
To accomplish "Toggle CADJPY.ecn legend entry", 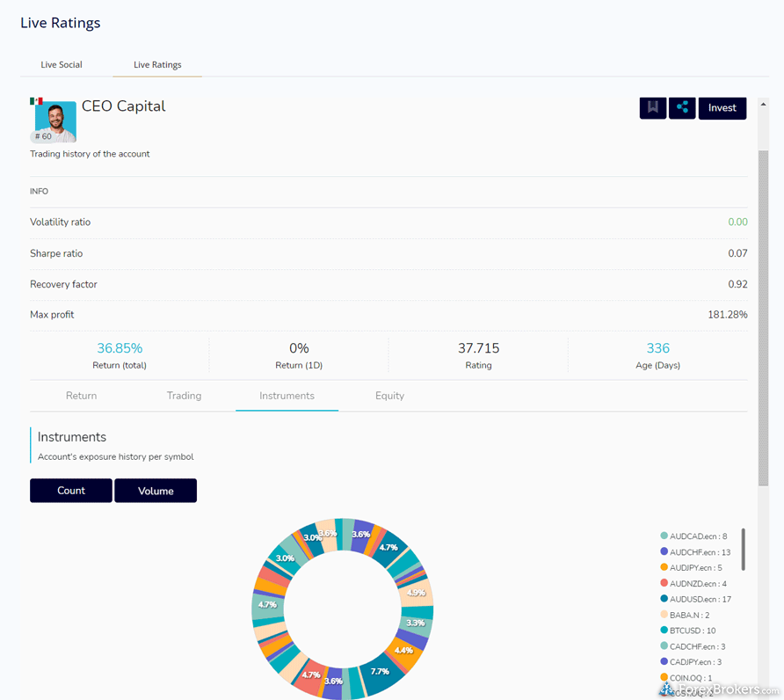I will [691, 662].
